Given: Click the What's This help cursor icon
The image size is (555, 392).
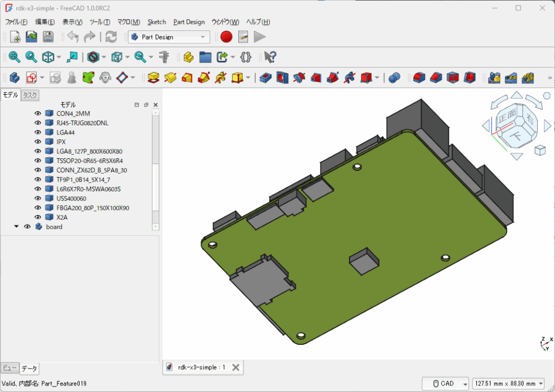Looking at the screenshot, I should click(270, 57).
